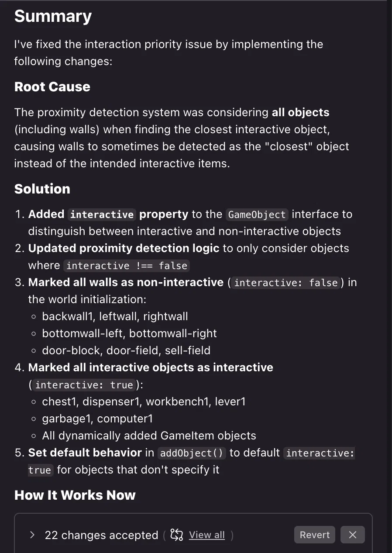Click the 'interactive: true' code in step 4
Image resolution: width=392 pixels, height=553 pixels.
click(84, 385)
